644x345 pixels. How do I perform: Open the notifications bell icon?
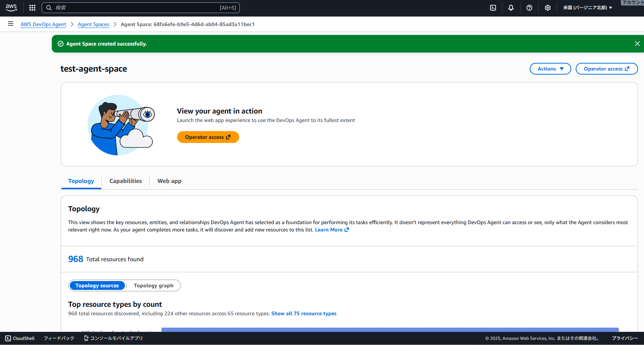tap(511, 8)
